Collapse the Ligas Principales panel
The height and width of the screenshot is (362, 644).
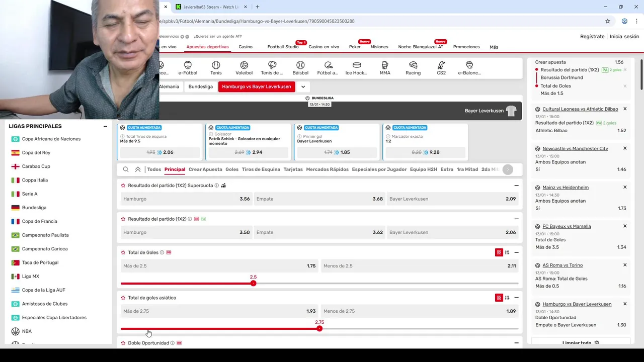coord(105,126)
